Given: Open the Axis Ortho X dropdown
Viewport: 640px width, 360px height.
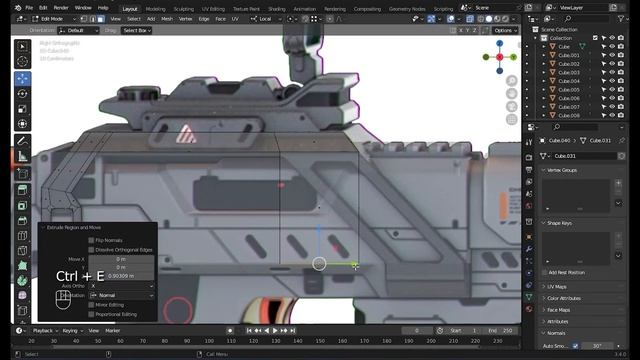Looking at the screenshot, I should pos(122,286).
